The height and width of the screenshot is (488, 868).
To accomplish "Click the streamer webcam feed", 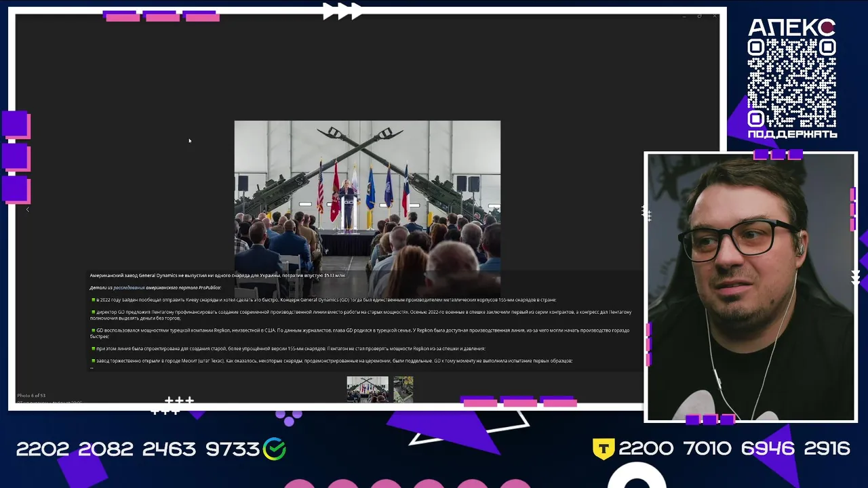I will (x=751, y=287).
